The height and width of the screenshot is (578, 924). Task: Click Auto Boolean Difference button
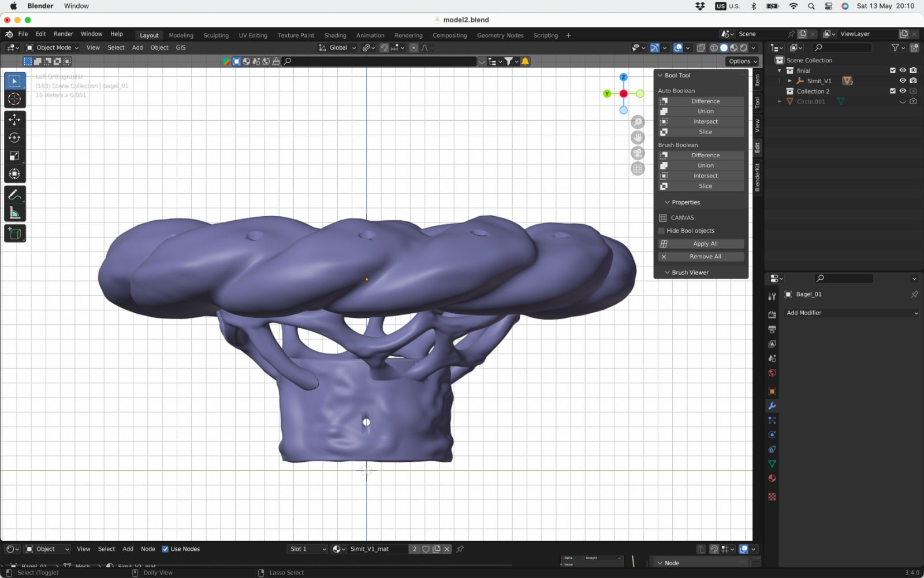(x=705, y=101)
